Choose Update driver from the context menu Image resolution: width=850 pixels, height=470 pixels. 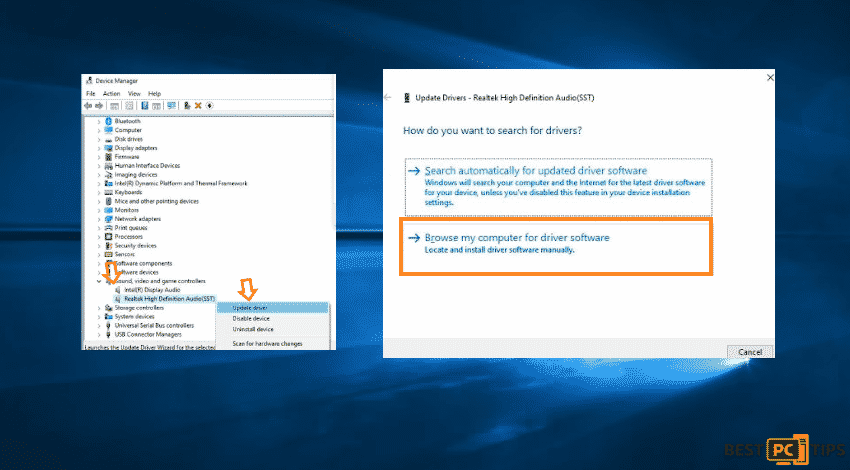(x=273, y=308)
